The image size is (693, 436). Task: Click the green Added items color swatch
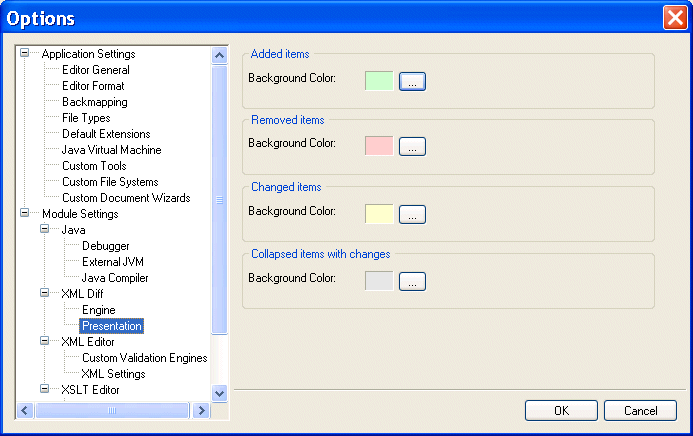(x=380, y=81)
